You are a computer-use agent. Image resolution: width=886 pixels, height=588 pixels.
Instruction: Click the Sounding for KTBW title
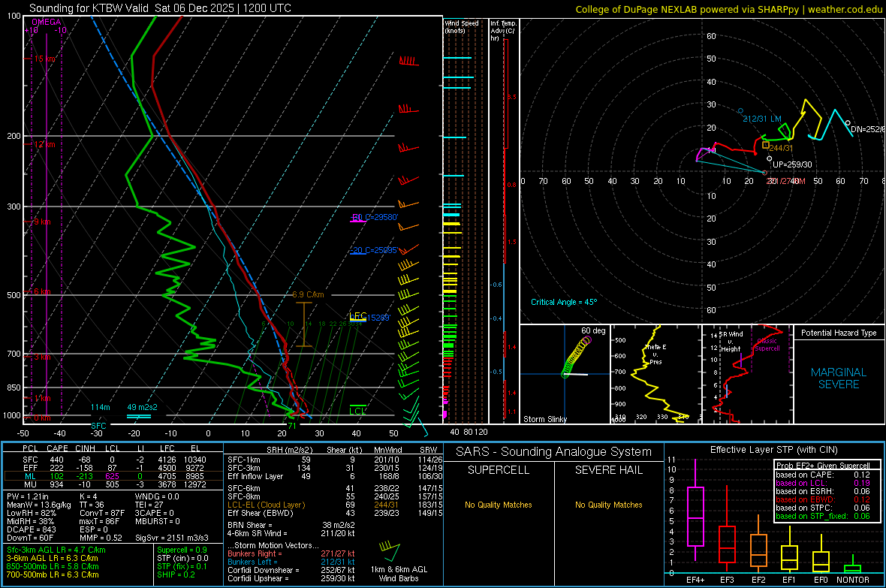160,8
